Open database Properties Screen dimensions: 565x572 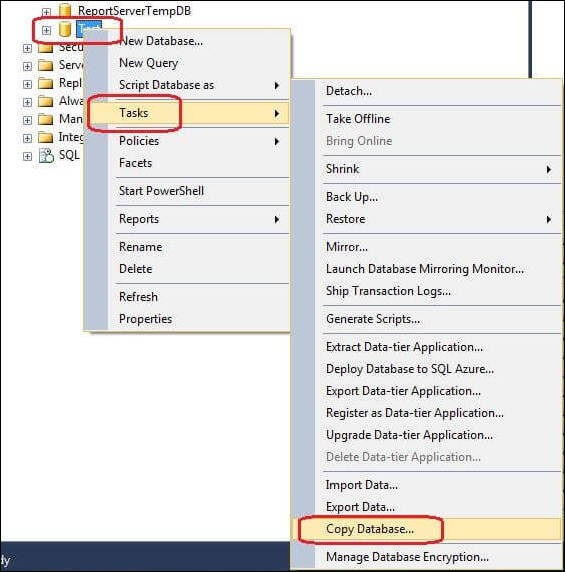coord(187,319)
